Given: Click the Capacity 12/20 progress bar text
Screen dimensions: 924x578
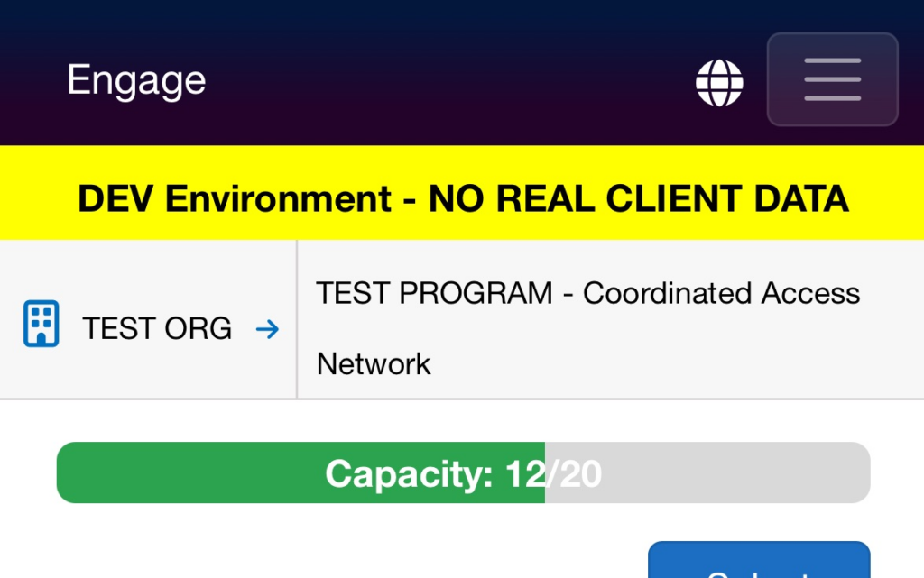Looking at the screenshot, I should (463, 473).
